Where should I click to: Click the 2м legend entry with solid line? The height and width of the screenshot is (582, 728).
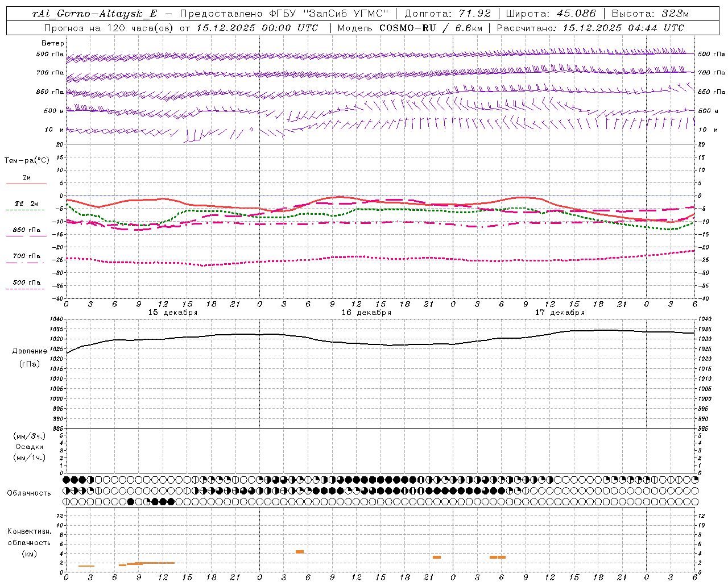pyautogui.click(x=26, y=179)
